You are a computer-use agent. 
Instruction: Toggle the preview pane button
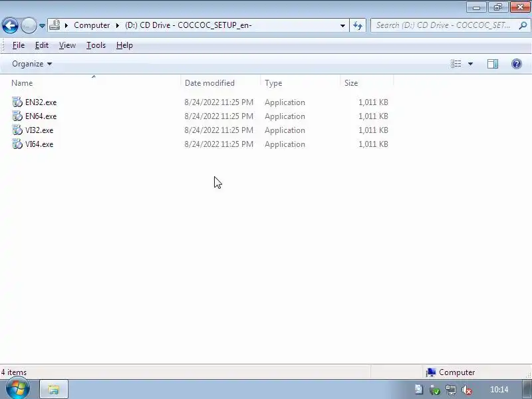pos(493,64)
